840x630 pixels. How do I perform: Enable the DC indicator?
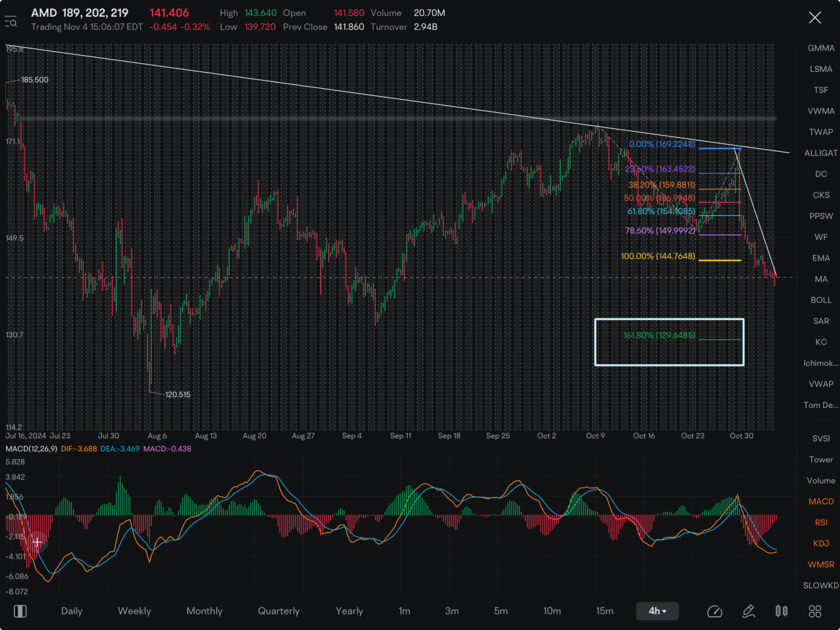821,174
